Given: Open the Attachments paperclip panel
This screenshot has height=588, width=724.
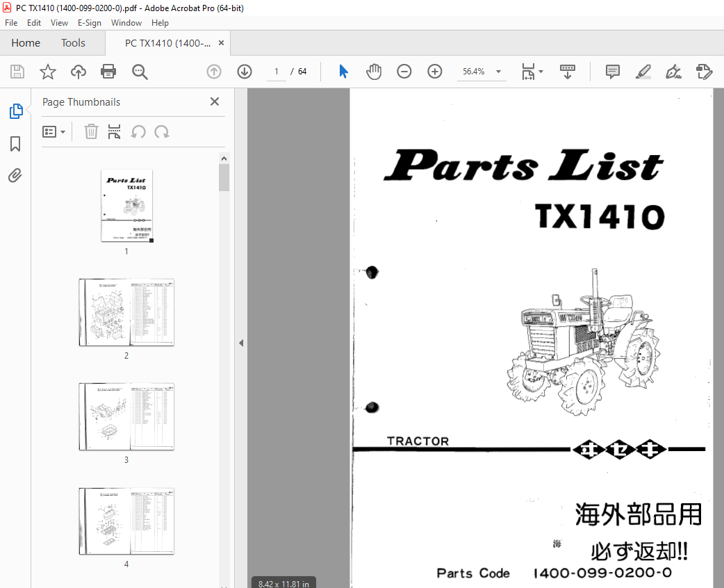Looking at the screenshot, I should pyautogui.click(x=15, y=176).
